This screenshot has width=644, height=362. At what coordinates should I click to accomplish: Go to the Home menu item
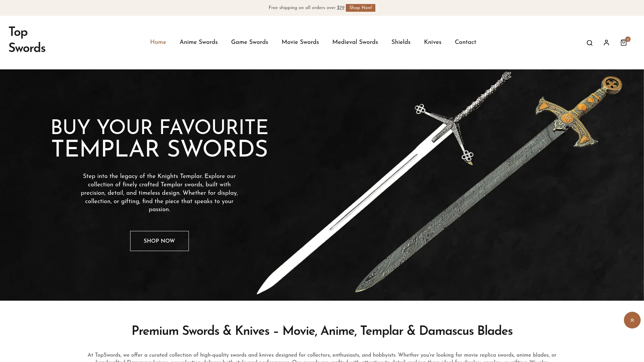158,42
